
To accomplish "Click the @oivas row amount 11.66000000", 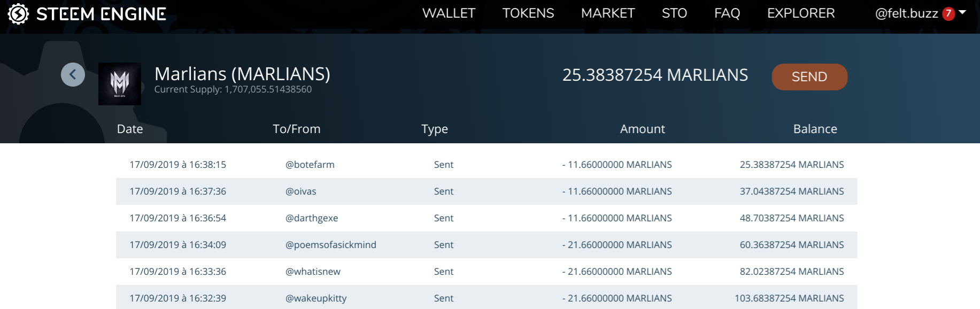I will click(x=617, y=191).
